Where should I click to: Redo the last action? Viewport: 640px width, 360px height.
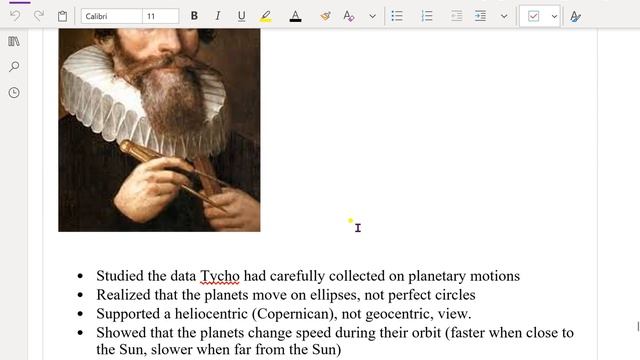click(x=39, y=16)
